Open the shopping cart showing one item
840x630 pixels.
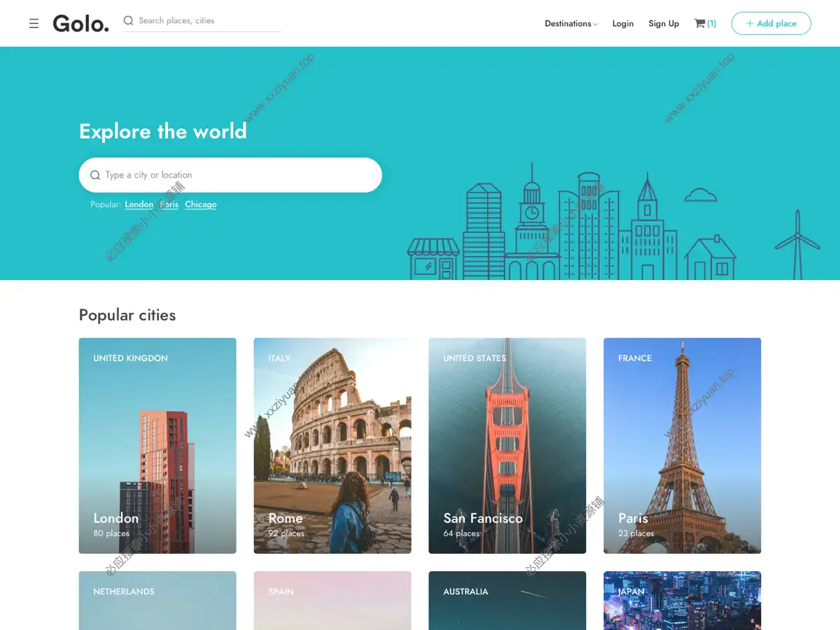704,23
